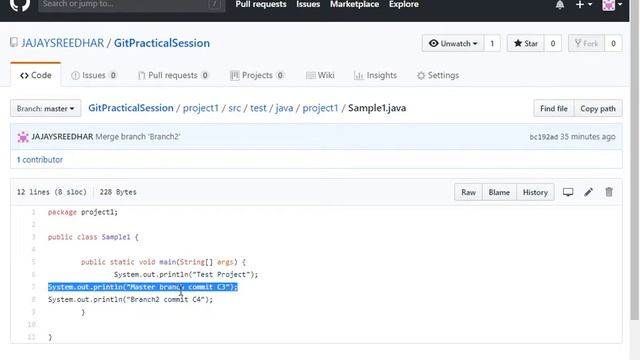Click the Fork button
640x360 pixels.
[x=587, y=43]
